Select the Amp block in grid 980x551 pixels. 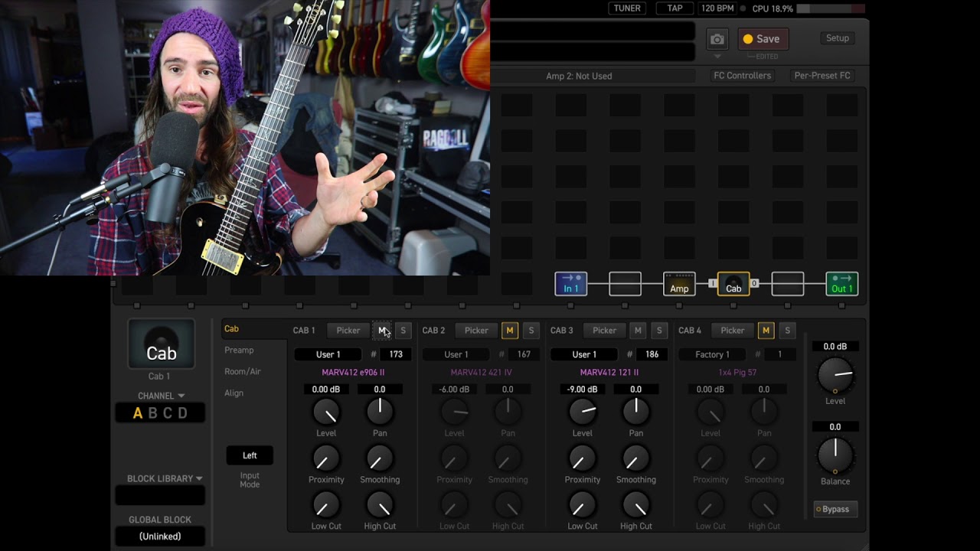coord(679,284)
